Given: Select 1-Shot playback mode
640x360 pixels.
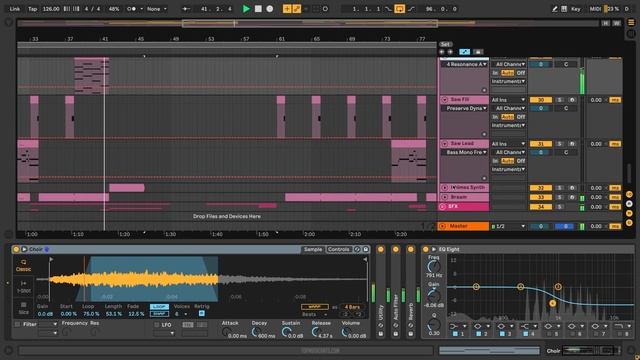Looking at the screenshot, I should 24,287.
